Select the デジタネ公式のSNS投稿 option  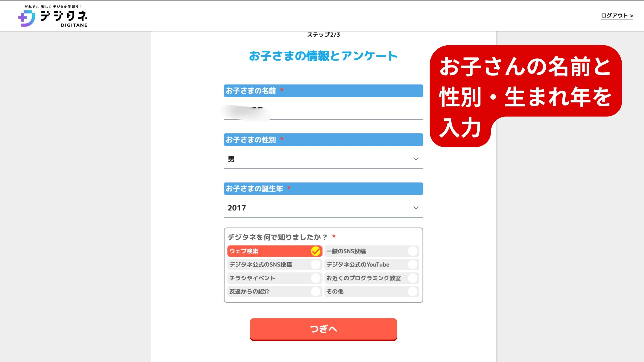(x=274, y=265)
